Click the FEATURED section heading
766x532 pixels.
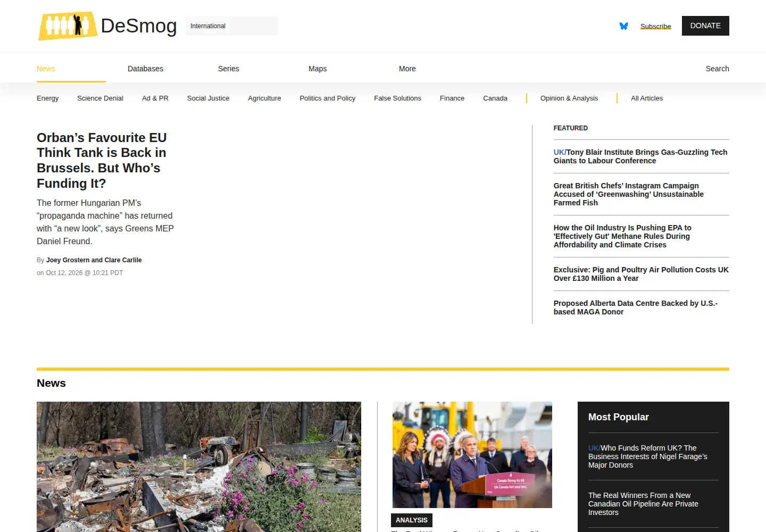571,128
